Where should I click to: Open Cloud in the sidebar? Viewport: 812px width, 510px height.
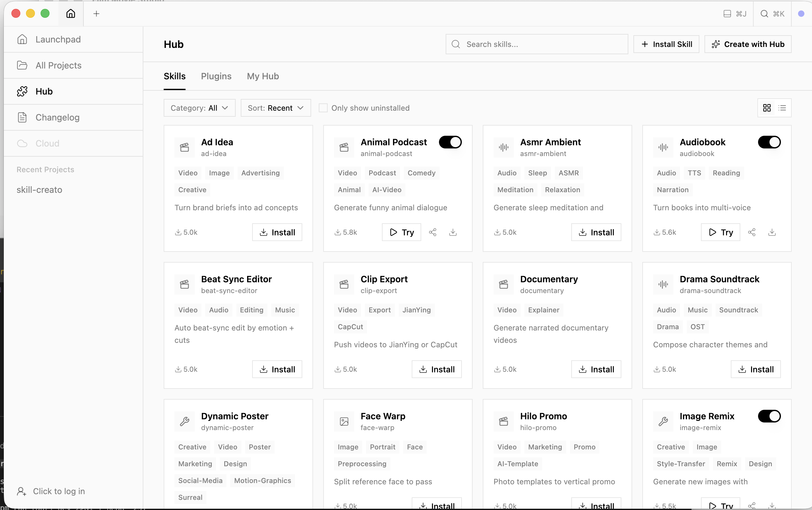coord(73,143)
